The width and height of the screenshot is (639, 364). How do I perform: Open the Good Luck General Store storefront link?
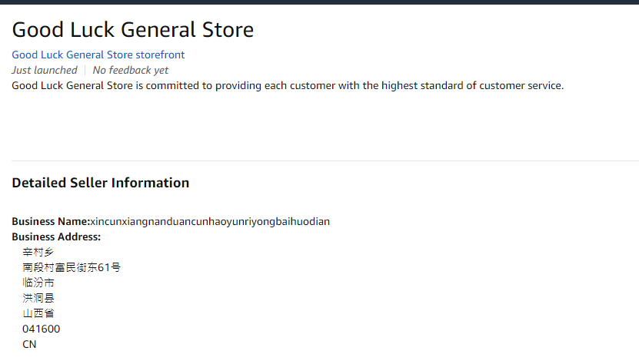coord(98,55)
